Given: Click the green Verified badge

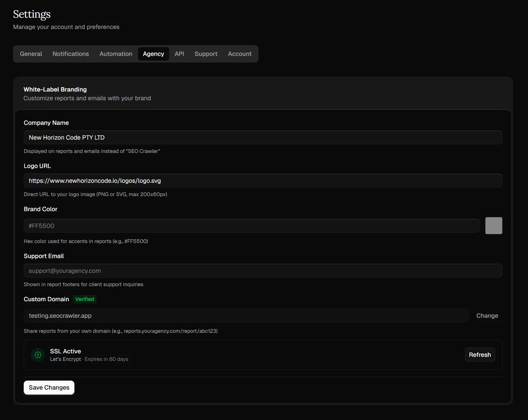Looking at the screenshot, I should click(x=84, y=299).
